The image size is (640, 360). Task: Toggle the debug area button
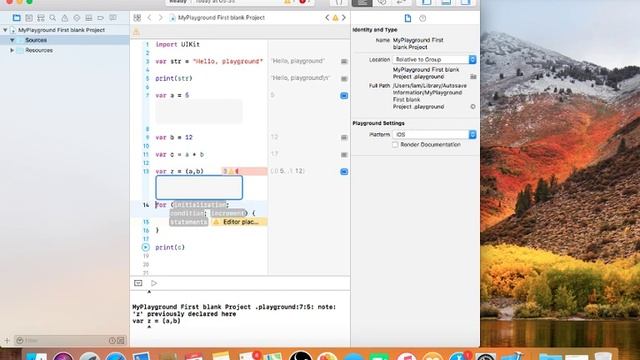[446, 2]
